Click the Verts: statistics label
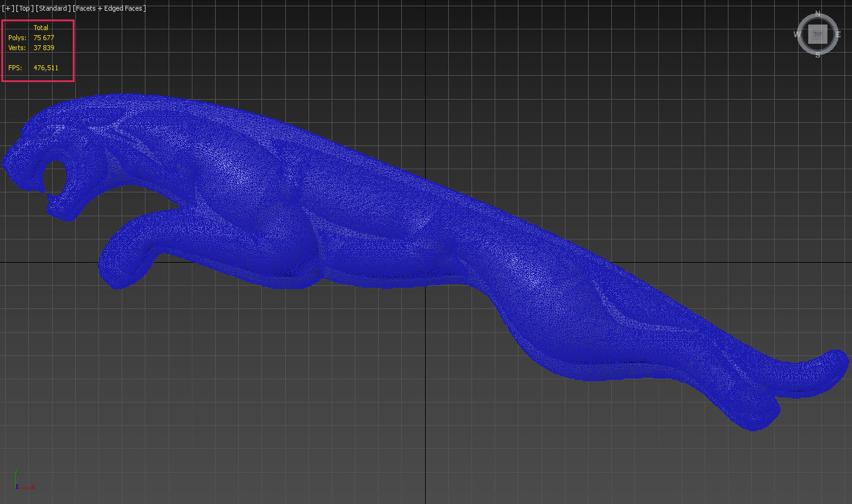The image size is (852, 504). click(x=17, y=48)
